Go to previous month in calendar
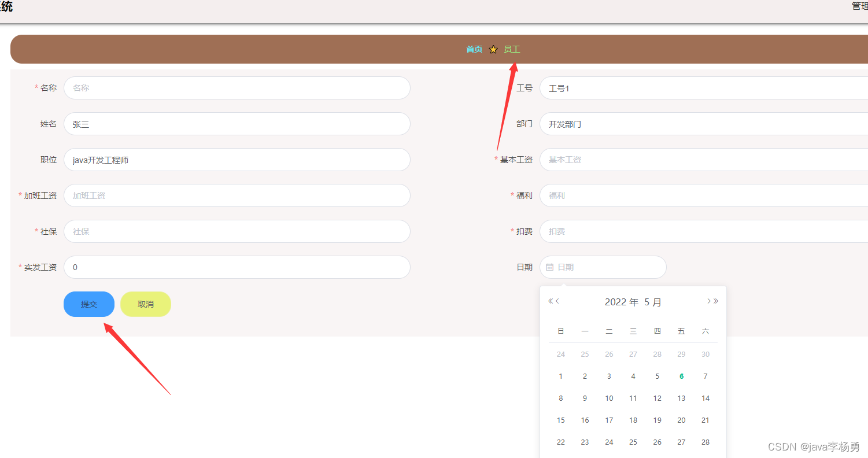 (557, 301)
